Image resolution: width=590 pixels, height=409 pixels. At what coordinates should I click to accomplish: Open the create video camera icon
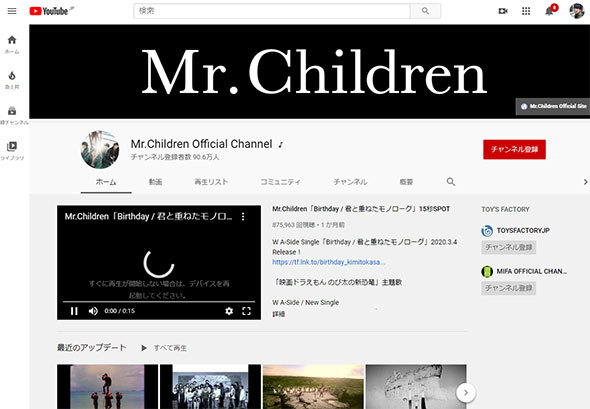(503, 11)
